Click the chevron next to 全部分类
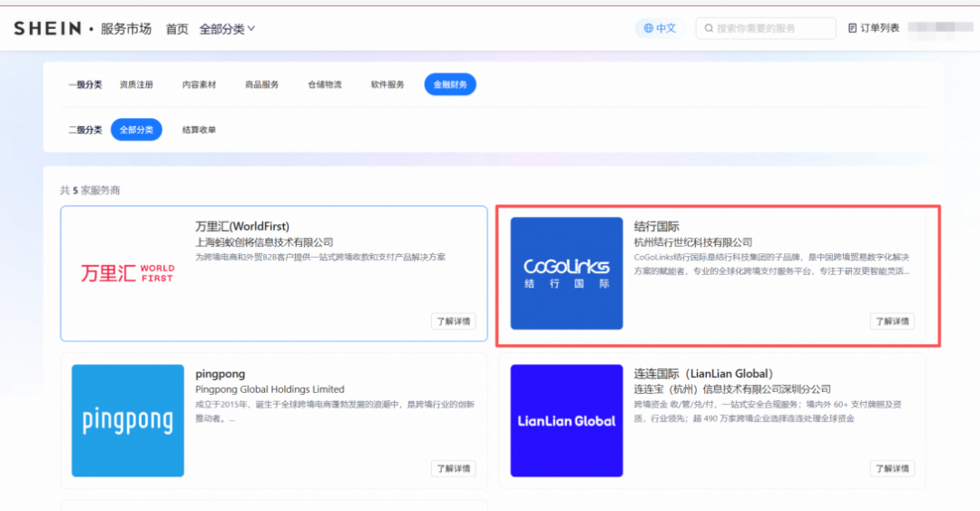The height and width of the screenshot is (511, 980). point(251,29)
